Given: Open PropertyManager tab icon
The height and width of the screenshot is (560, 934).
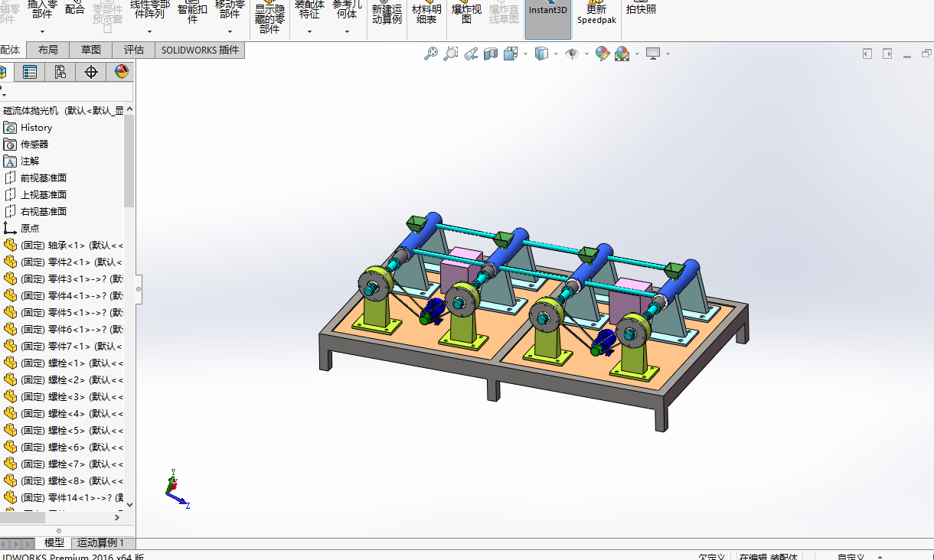Looking at the screenshot, I should [30, 72].
